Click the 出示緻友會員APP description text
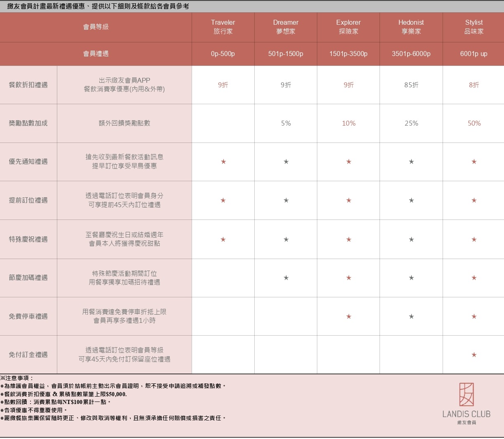The width and height of the screenshot is (504, 439). (124, 80)
